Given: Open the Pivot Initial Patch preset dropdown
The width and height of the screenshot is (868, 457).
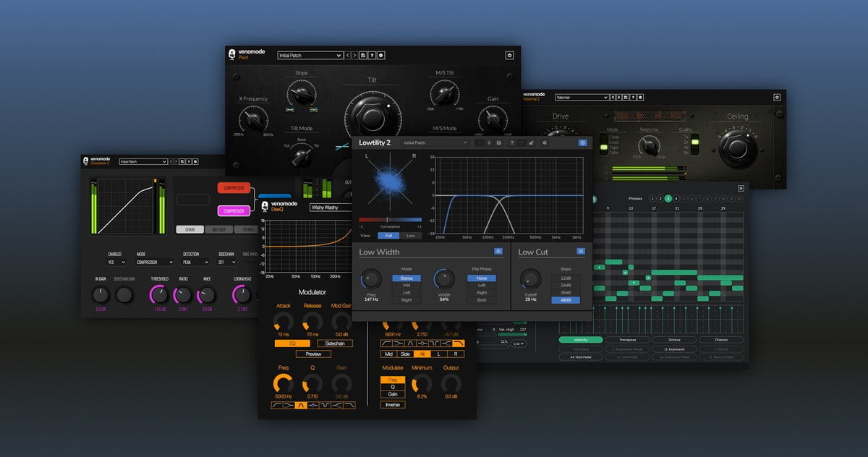Looking at the screenshot, I should pos(310,55).
